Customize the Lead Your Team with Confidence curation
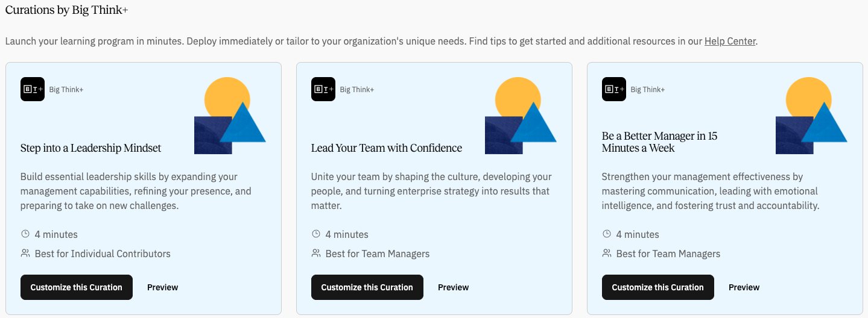The image size is (868, 318). [367, 287]
